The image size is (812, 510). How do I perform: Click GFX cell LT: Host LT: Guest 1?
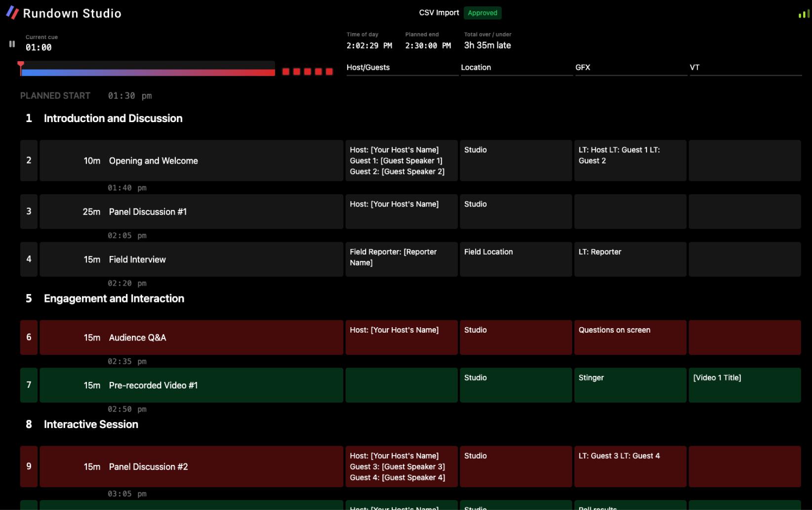pos(630,161)
